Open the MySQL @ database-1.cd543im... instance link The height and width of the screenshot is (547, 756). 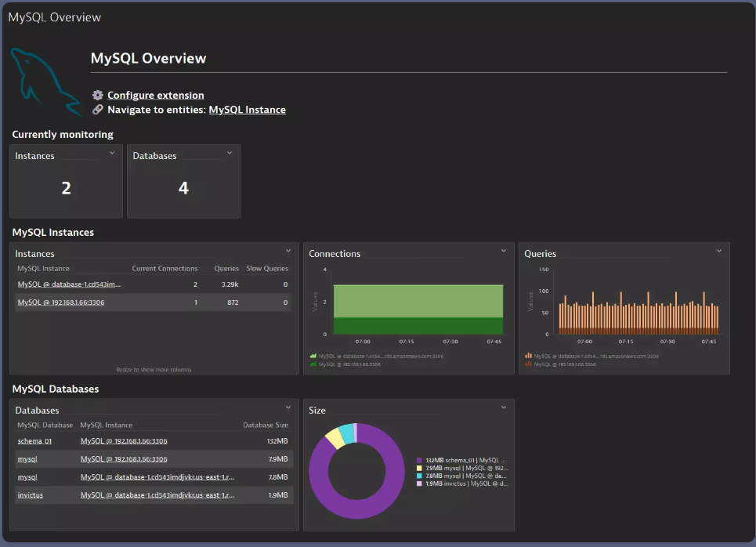[x=69, y=284]
